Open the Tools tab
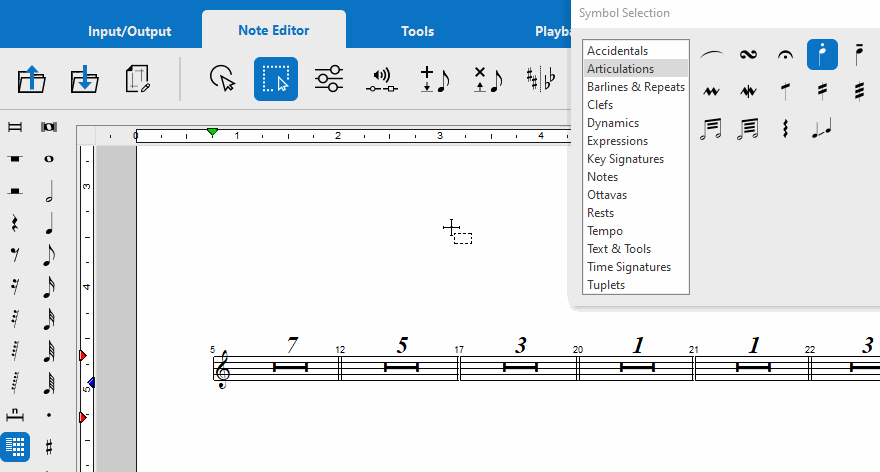This screenshot has width=880, height=472. [417, 31]
